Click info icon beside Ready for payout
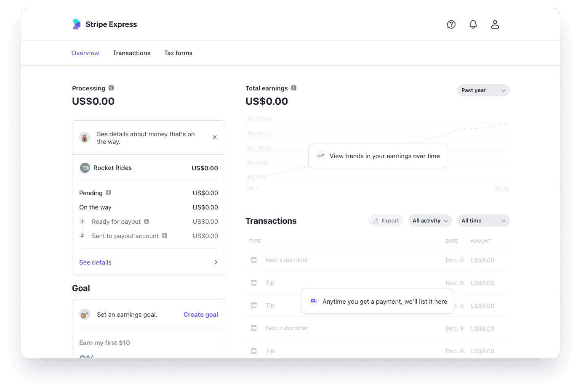 click(x=147, y=221)
